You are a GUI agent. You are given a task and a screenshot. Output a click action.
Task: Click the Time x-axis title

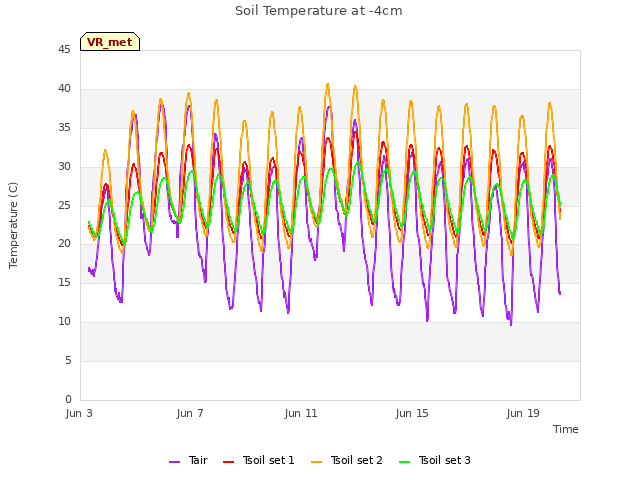point(566,429)
